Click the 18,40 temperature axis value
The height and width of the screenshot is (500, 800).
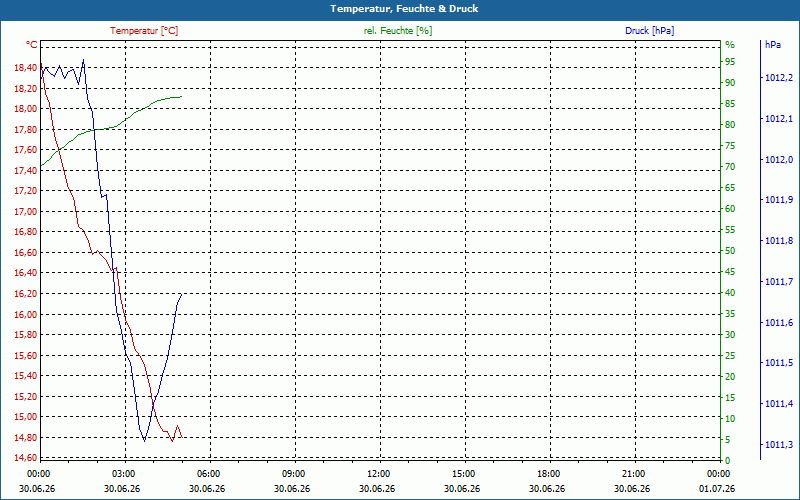pyautogui.click(x=26, y=67)
